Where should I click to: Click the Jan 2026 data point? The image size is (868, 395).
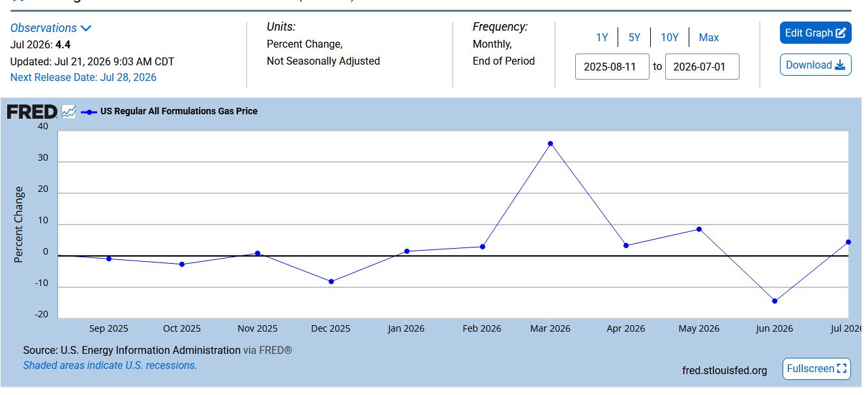point(407,251)
